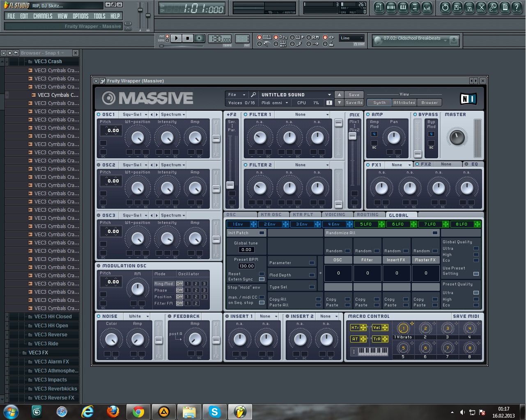
Task: Open Chrome from the Windows taskbar
Action: coord(138,411)
